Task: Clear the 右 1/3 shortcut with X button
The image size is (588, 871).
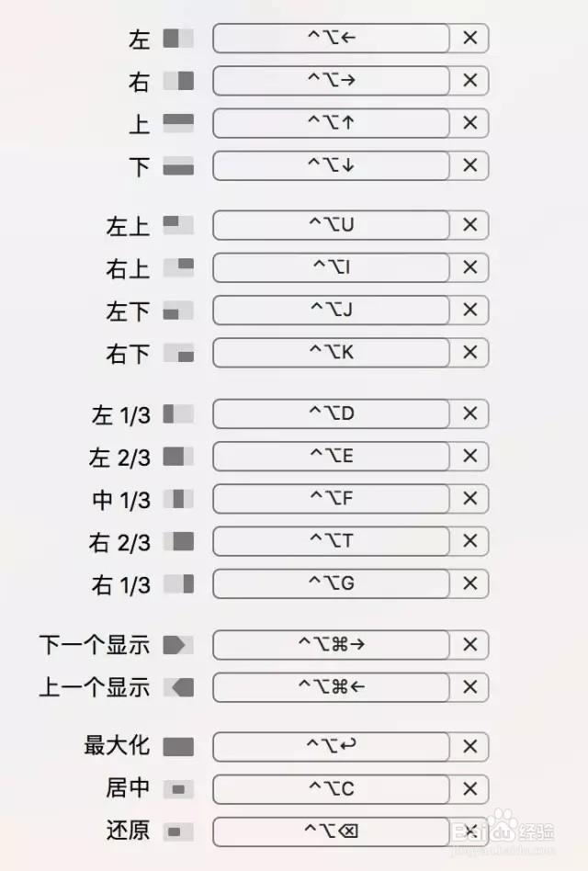Action: pos(469,583)
